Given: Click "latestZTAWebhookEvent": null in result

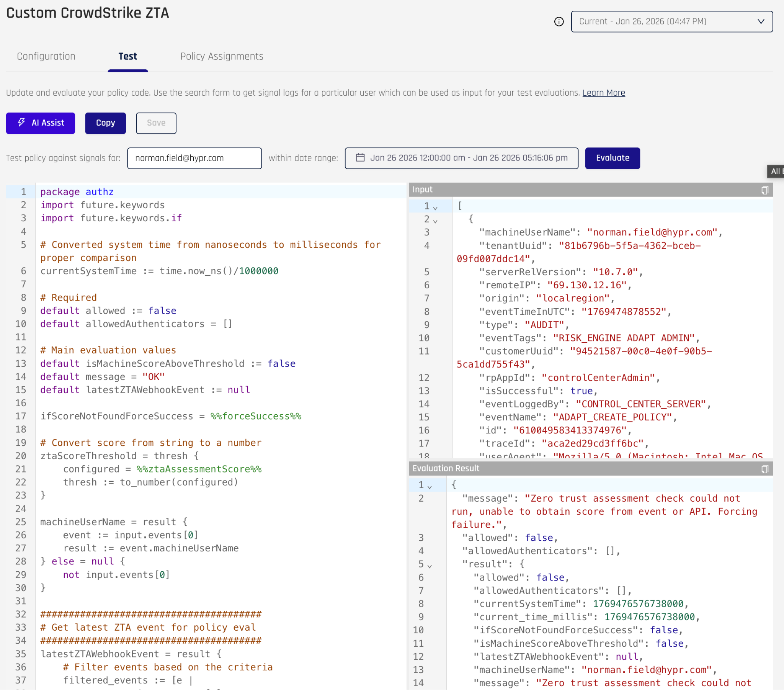Looking at the screenshot, I should point(556,657).
